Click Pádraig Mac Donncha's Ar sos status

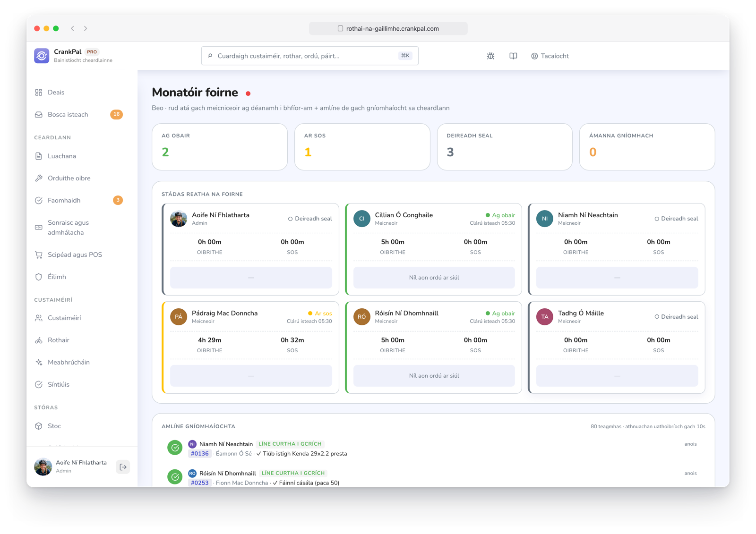coord(320,314)
